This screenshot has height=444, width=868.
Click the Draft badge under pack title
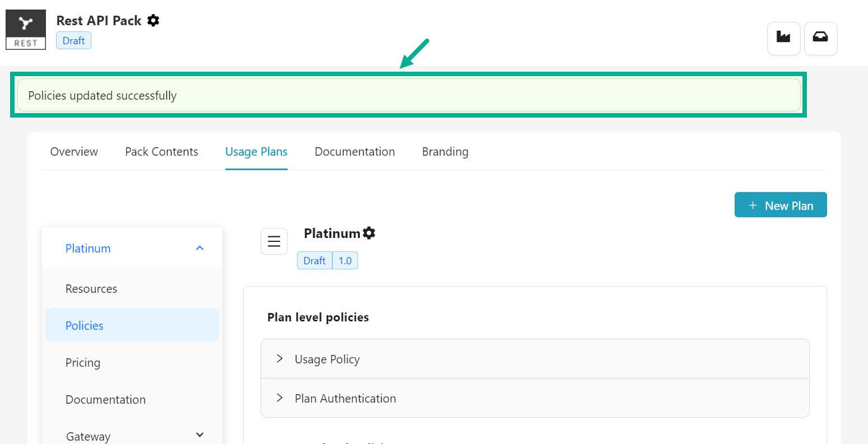point(73,41)
